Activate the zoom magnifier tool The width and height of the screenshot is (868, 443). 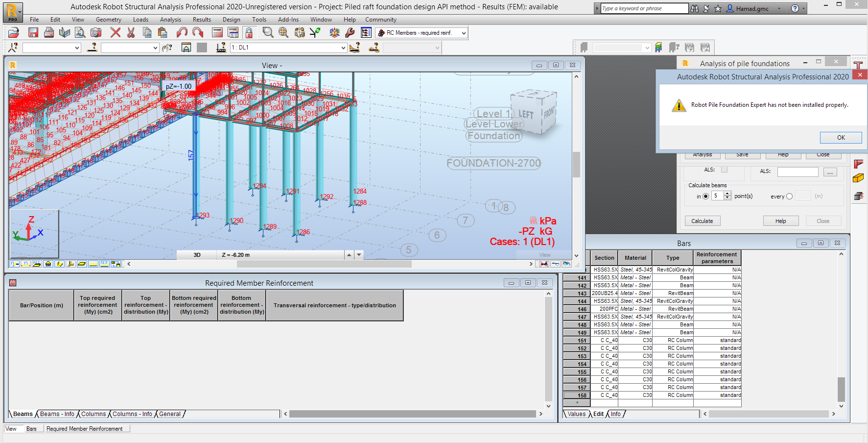(x=267, y=32)
